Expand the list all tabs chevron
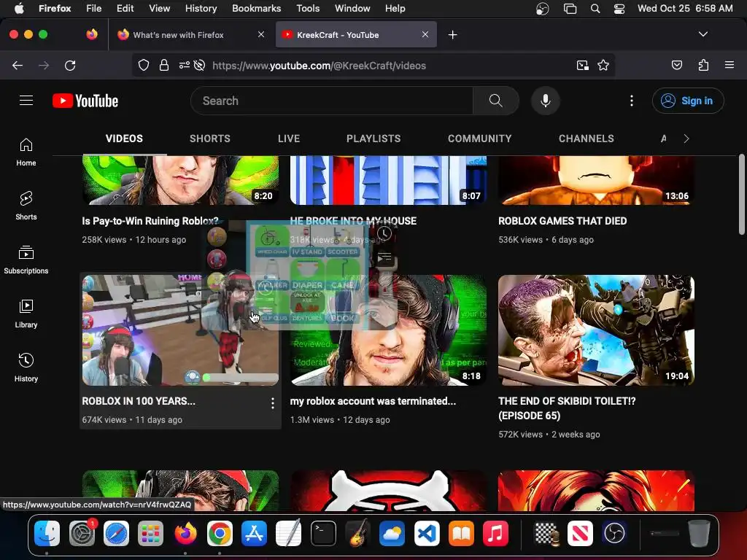747x560 pixels. tap(703, 34)
